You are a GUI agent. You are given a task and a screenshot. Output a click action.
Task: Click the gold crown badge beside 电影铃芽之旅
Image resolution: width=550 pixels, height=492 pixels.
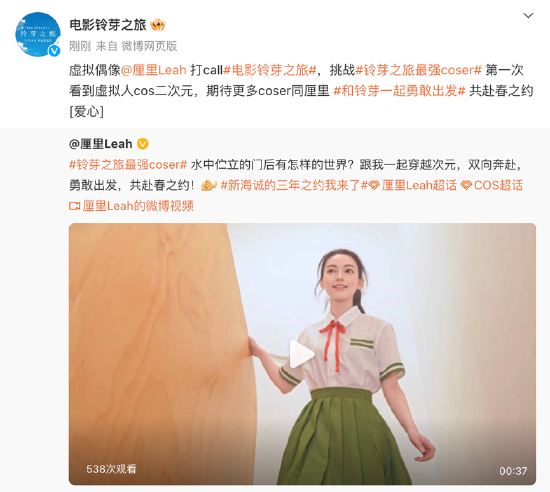coord(158,25)
